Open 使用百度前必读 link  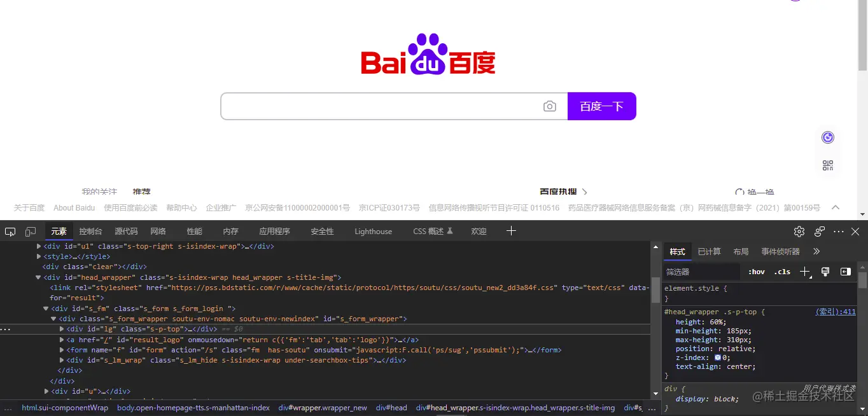pyautogui.click(x=130, y=207)
